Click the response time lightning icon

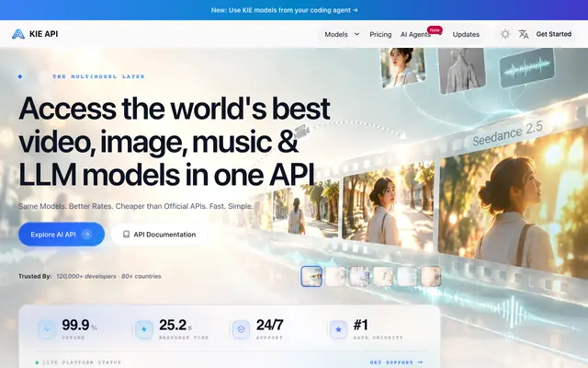(144, 329)
